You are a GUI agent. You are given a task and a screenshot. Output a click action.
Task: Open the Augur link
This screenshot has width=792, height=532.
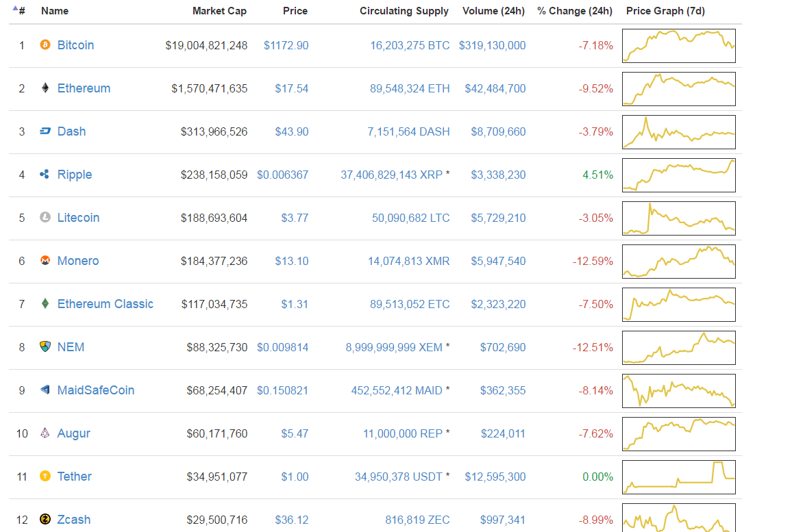coord(73,433)
